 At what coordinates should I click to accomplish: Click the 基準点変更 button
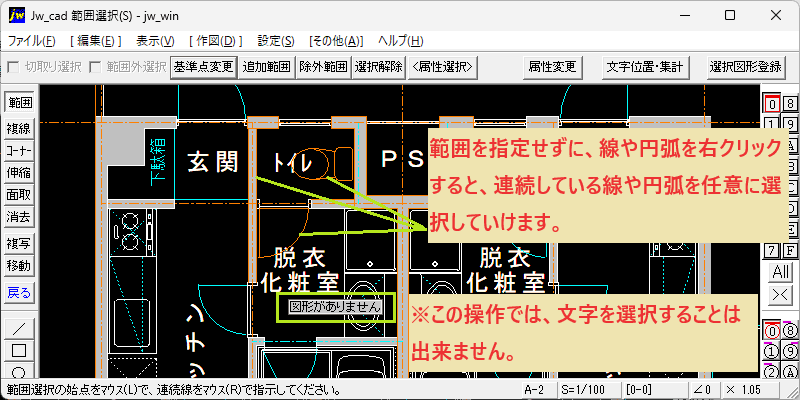[203, 67]
